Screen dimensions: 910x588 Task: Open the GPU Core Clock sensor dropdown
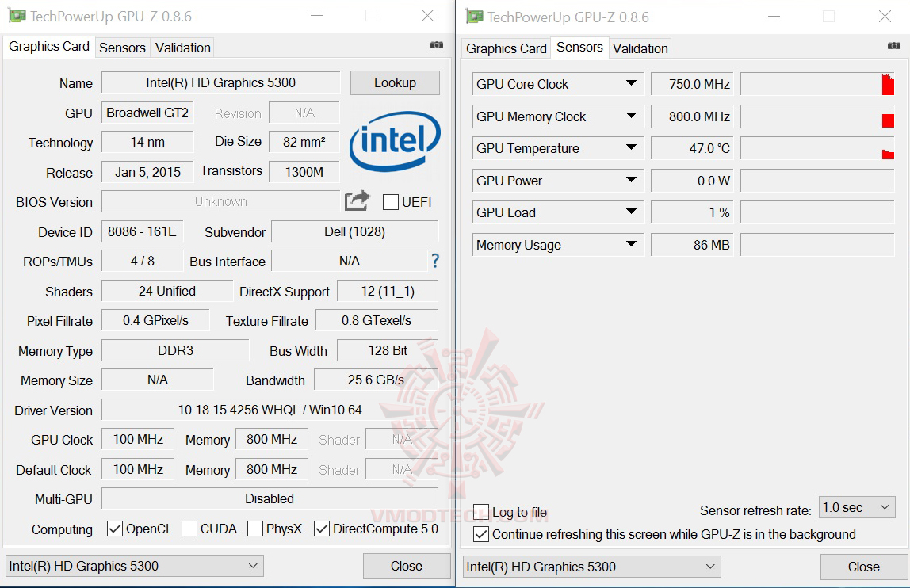click(x=632, y=83)
